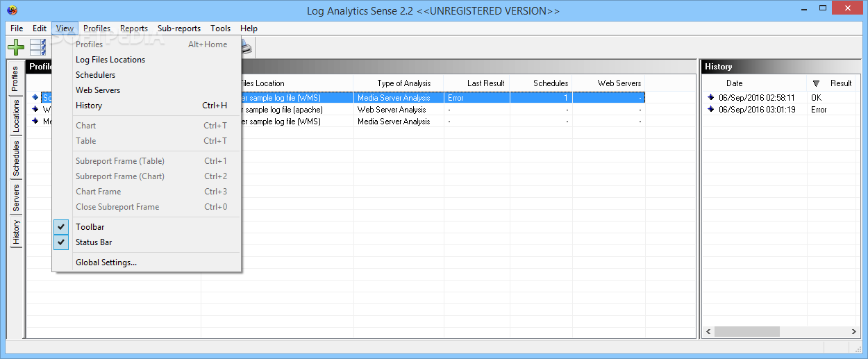Click the blue diamond icon of first profile row
Screen dimensions: 868x359
coord(35,98)
